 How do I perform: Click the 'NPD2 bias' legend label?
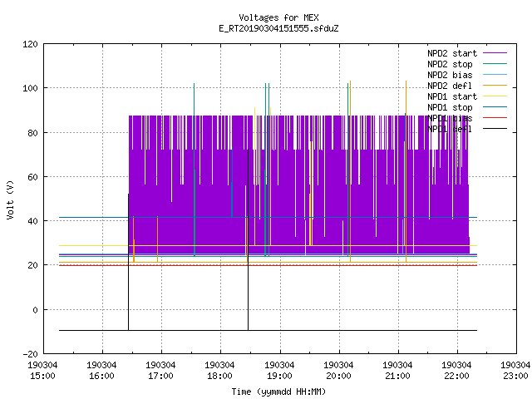click(x=450, y=75)
